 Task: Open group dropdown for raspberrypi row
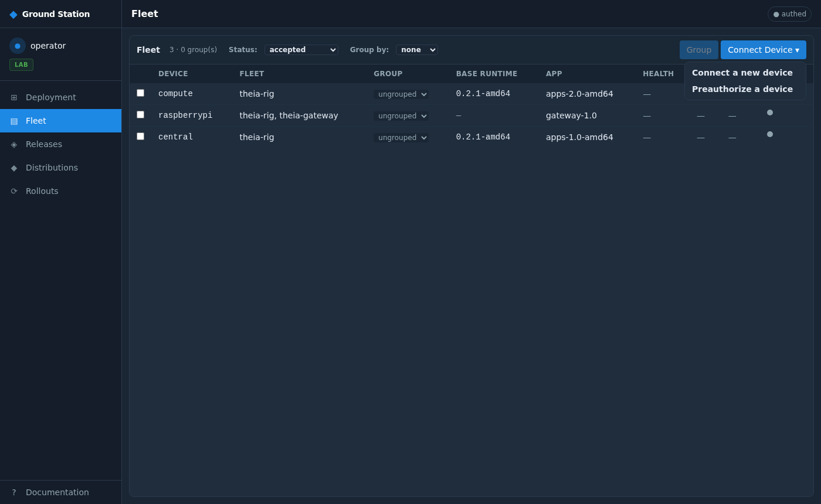(401, 116)
